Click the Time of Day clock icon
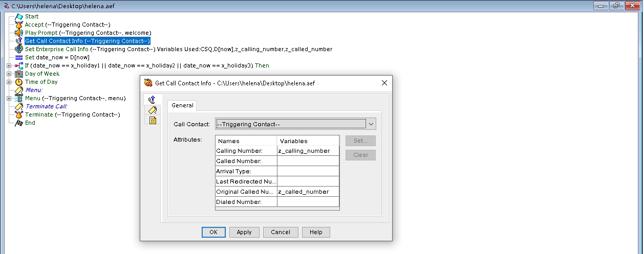This screenshot has height=254, width=644. click(19, 82)
